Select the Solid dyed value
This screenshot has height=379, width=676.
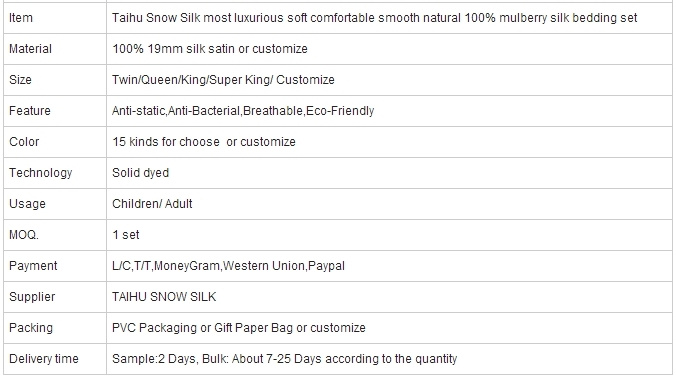coord(141,173)
